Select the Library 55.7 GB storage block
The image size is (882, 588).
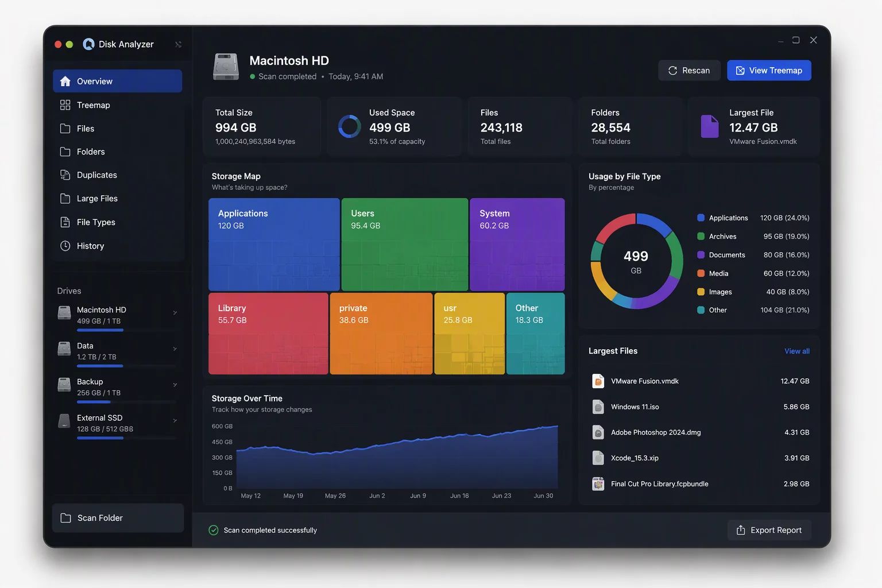coord(268,334)
